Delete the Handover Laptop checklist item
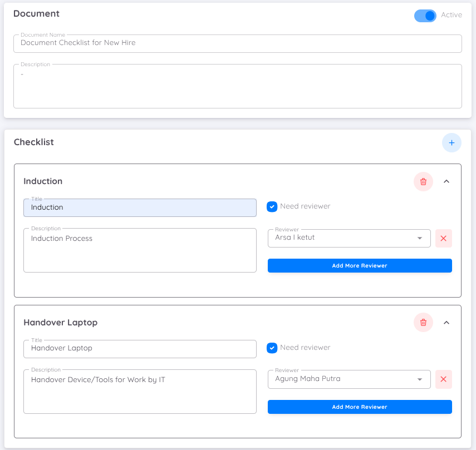 (423, 323)
